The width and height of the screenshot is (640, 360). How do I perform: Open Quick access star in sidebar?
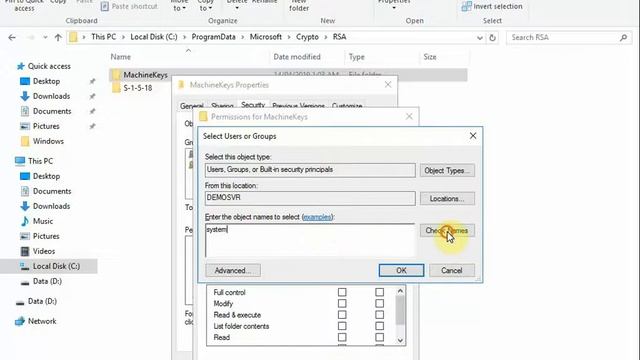[x=20, y=66]
